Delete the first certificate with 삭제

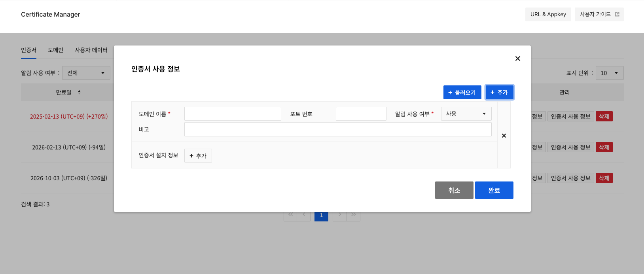click(604, 117)
